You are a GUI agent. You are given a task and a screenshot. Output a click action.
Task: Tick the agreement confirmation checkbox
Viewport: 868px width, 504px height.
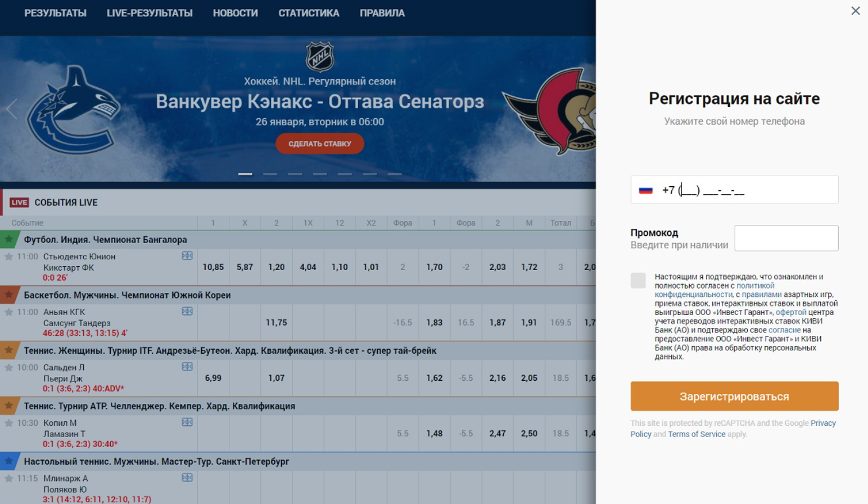point(638,281)
